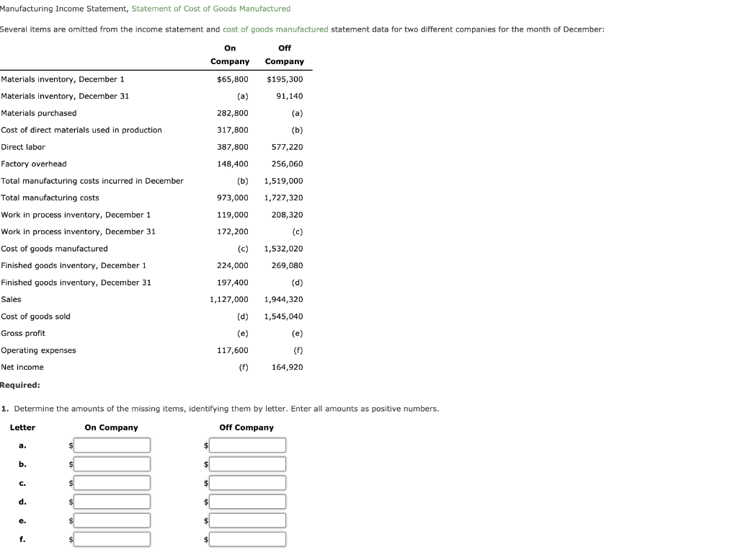The width and height of the screenshot is (738, 560).
Task: Click the Sales row label
Action: (x=11, y=299)
